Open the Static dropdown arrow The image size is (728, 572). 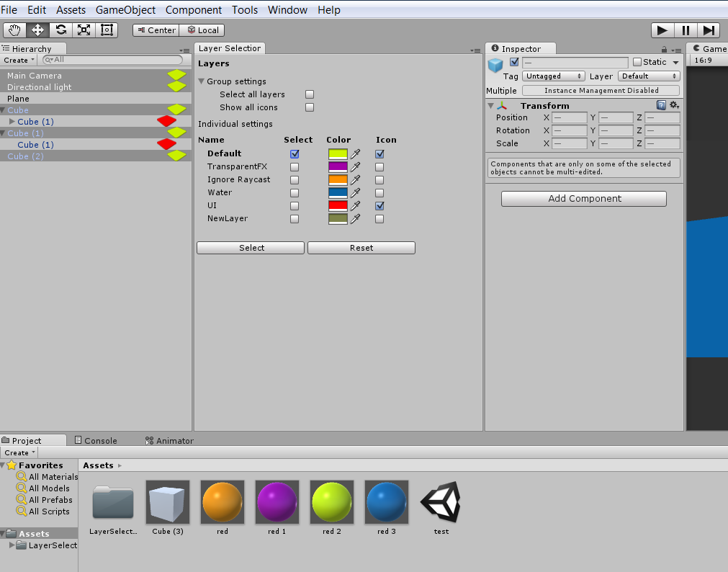676,62
